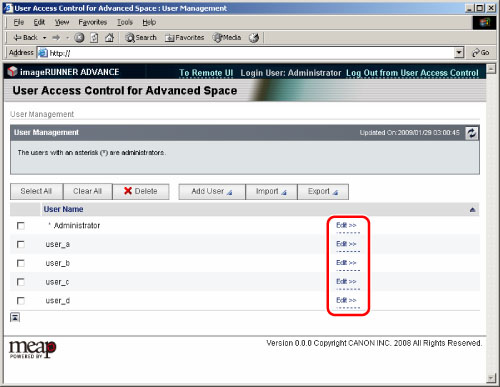The width and height of the screenshot is (500, 387).
Task: Check the user_a row checkbox
Action: tap(21, 244)
